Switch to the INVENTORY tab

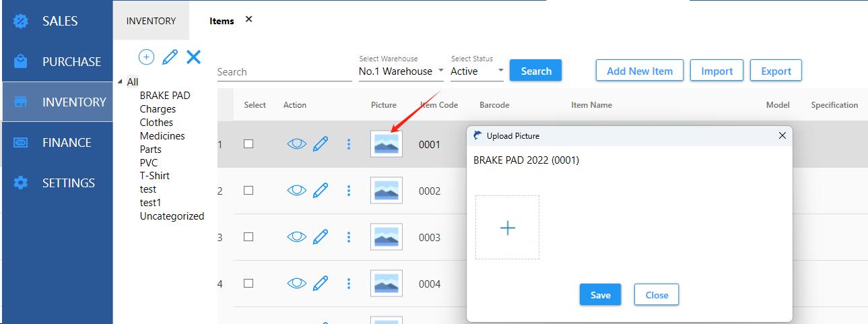pos(151,21)
